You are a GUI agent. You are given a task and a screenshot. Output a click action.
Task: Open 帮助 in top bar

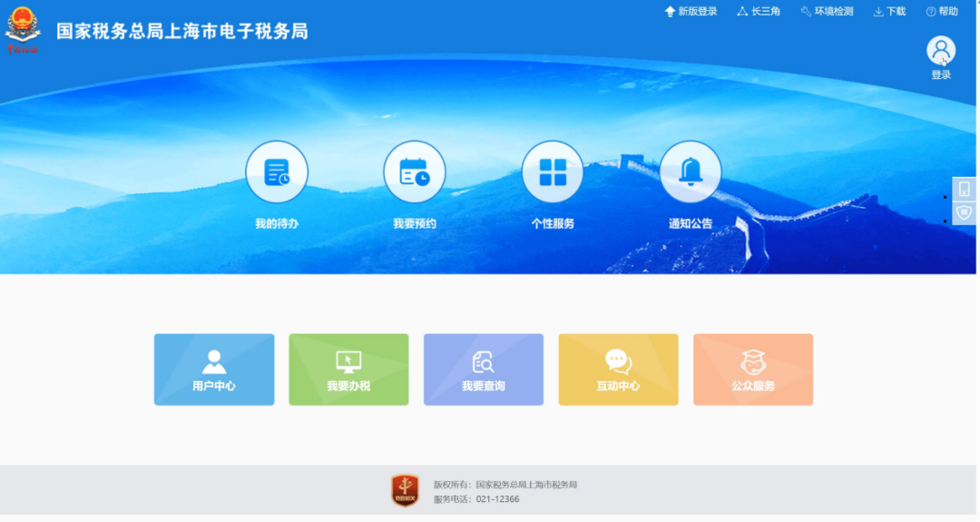pos(942,11)
